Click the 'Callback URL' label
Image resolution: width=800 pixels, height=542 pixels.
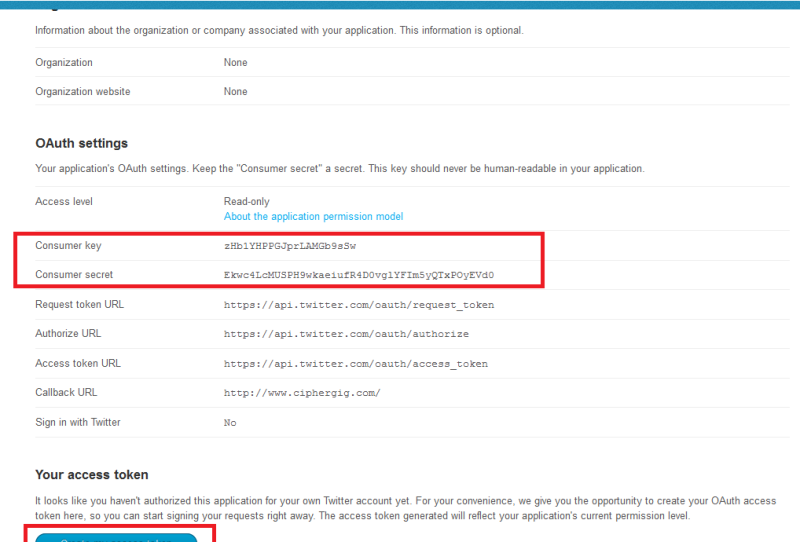(66, 392)
